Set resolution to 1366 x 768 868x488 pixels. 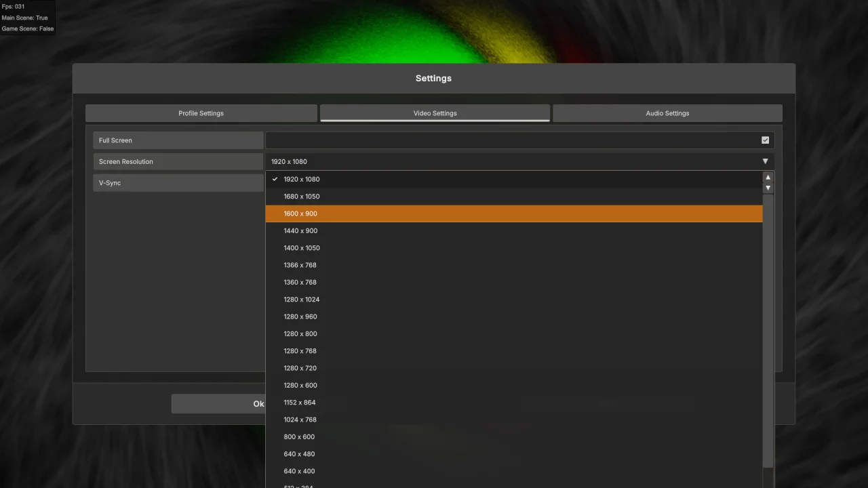(514, 265)
